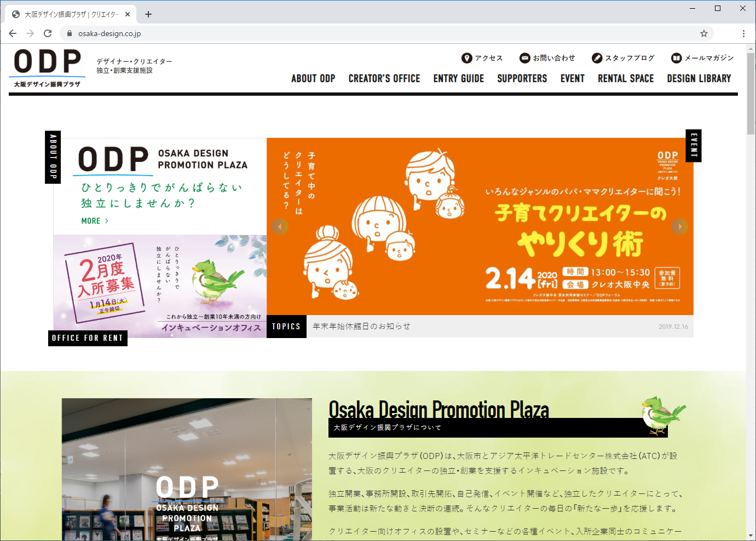Open the CREATOR'S OFFICE menu item
Screen dimensions: 756x541
[384, 79]
